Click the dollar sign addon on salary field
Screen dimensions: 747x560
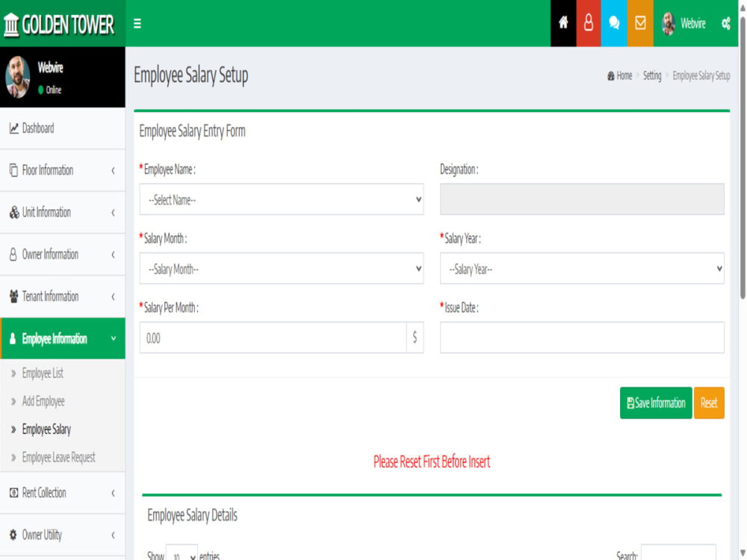click(x=415, y=337)
